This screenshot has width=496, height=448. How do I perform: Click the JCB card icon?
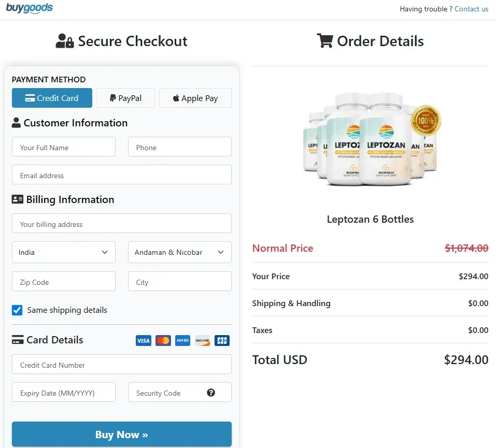click(x=222, y=340)
